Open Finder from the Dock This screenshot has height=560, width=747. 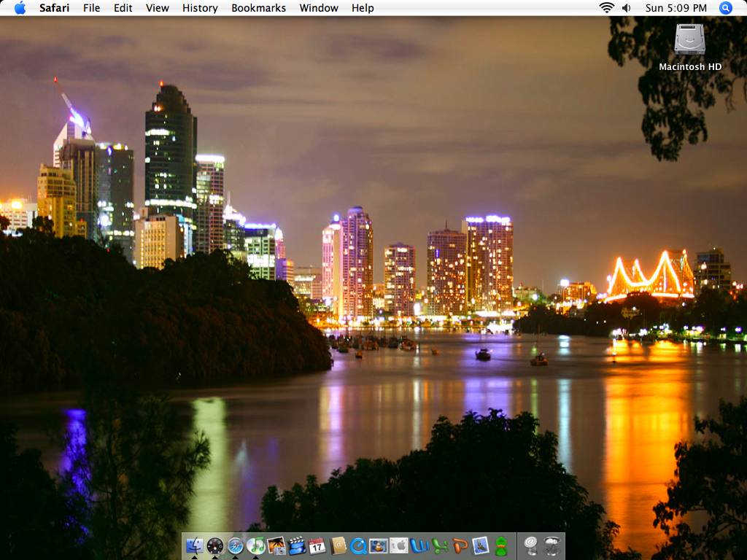[194, 545]
